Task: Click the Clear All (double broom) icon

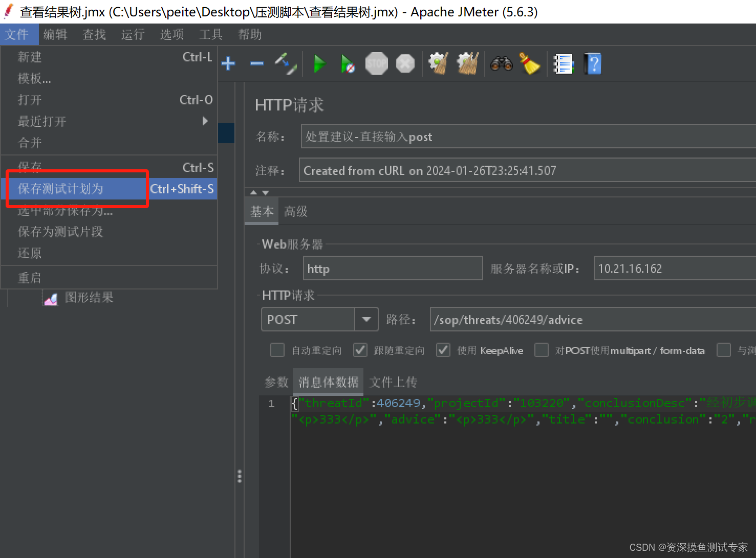Action: pos(468,64)
